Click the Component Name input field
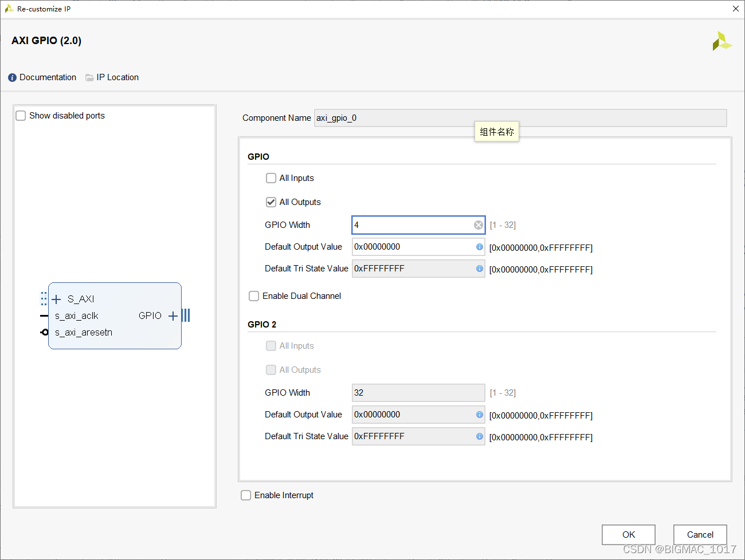Viewport: 745px width, 560px height. 520,118
